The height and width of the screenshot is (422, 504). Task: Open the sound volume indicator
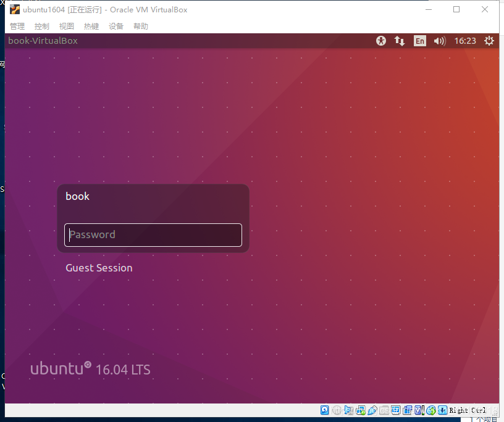tap(440, 41)
